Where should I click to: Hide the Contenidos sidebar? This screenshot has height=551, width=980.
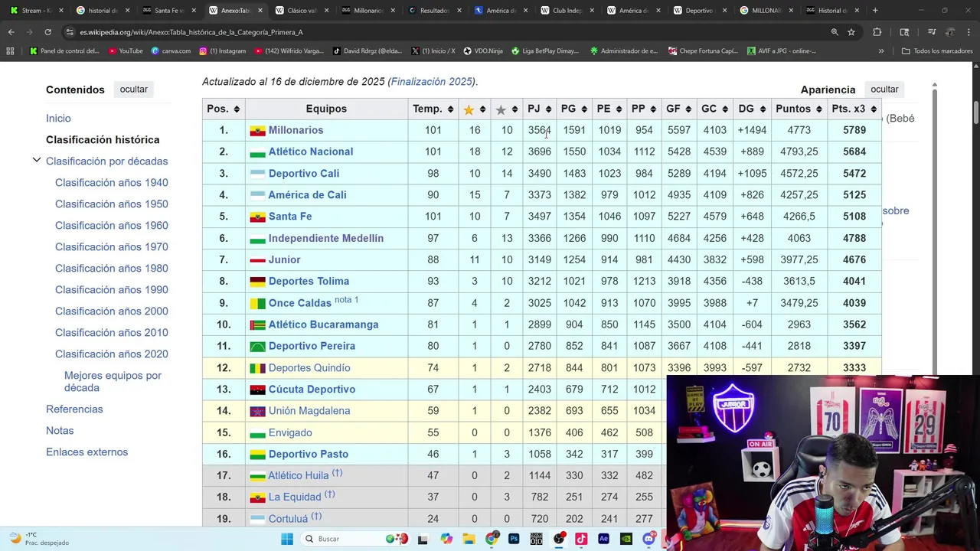pos(133,90)
